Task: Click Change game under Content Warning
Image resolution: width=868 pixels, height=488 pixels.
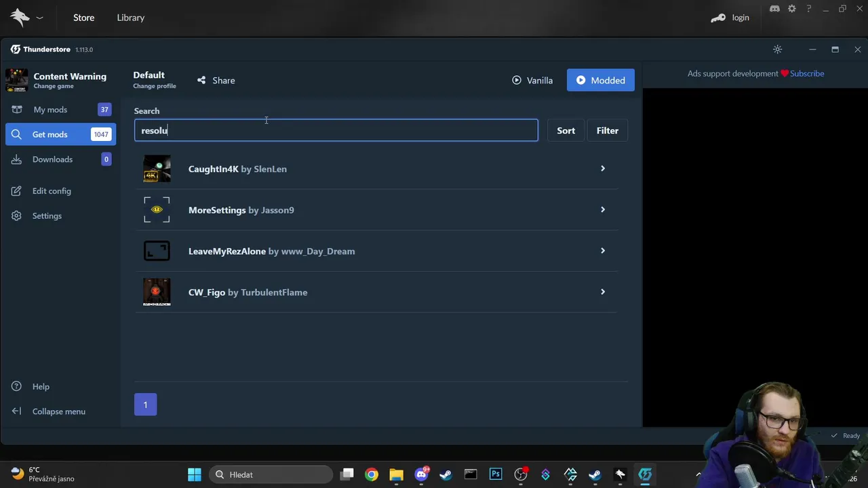Action: tap(54, 86)
